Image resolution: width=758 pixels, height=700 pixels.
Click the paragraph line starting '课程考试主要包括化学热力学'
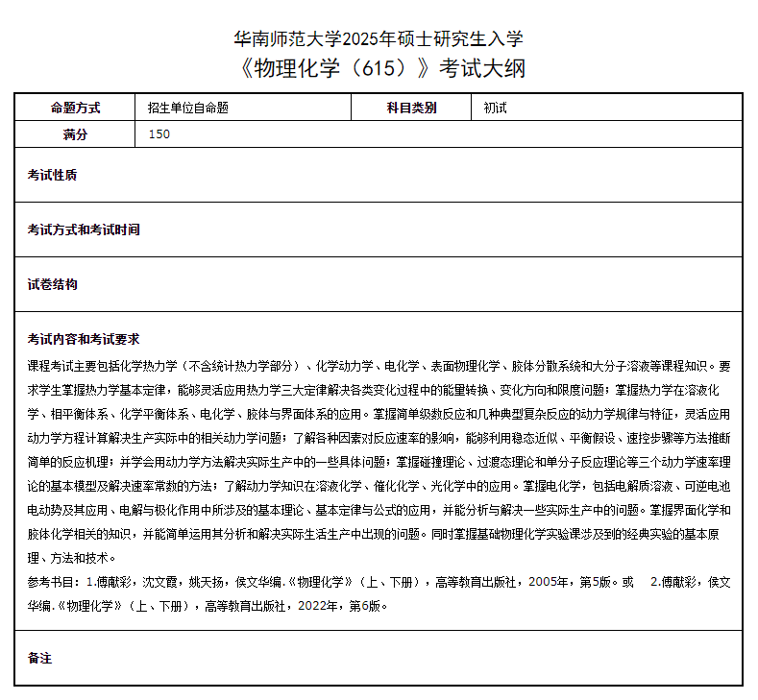point(379,366)
